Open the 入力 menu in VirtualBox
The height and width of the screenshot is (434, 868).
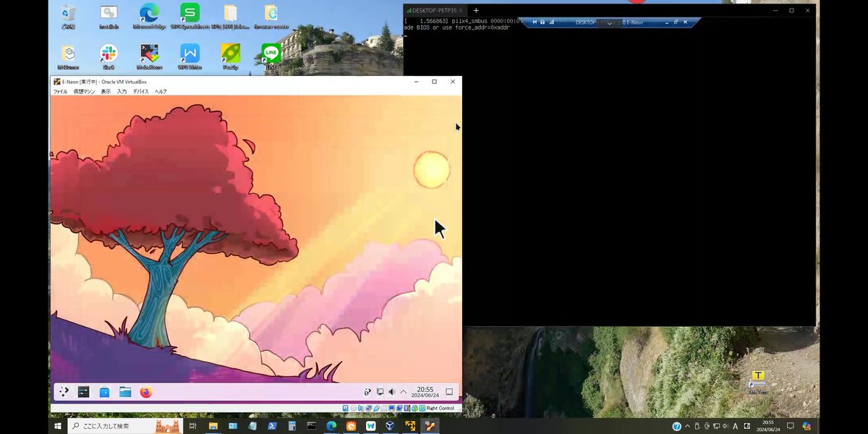122,92
